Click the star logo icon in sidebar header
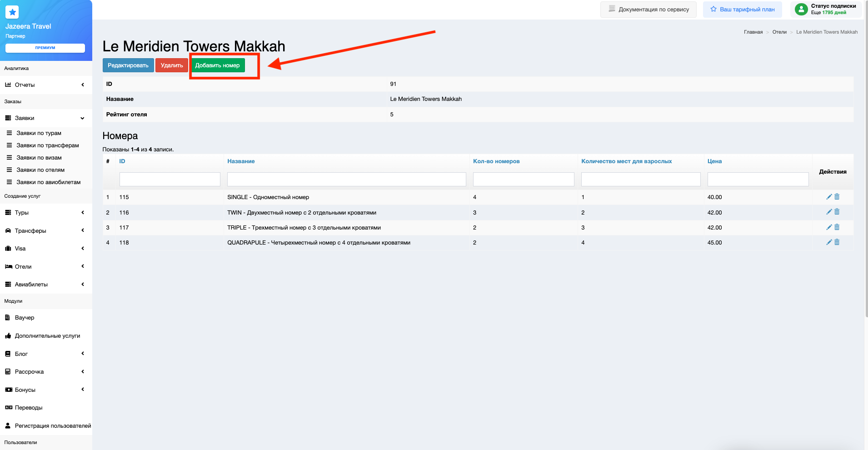Screen dimensions: 868x450 12,12
